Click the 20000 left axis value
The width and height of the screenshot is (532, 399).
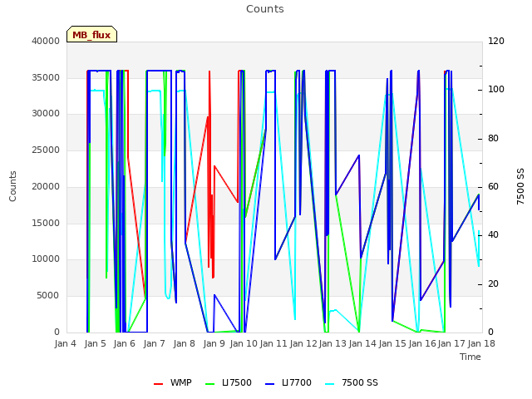pyautogui.click(x=46, y=186)
